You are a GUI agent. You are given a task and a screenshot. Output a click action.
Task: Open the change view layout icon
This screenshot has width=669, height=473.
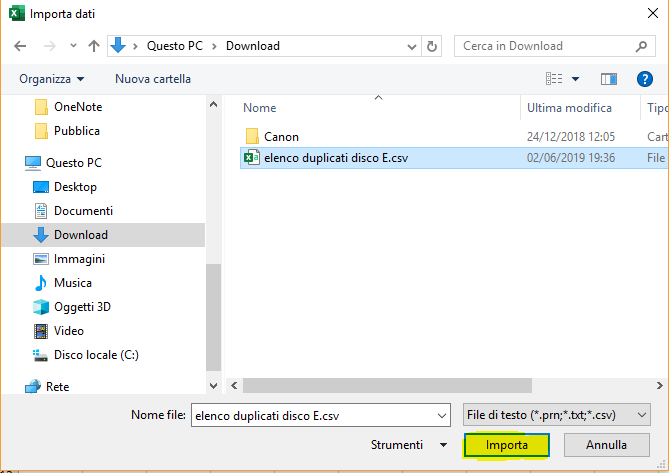555,79
